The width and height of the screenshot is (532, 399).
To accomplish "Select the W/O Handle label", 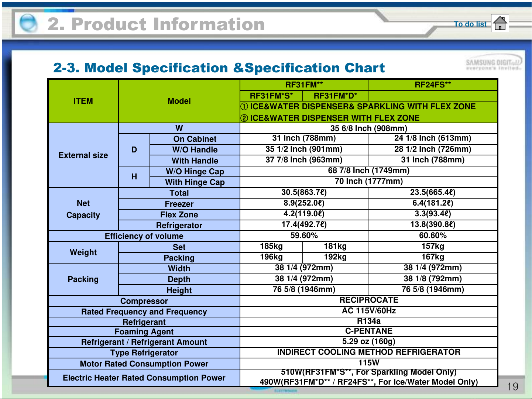I will pyautogui.click(x=195, y=150).
